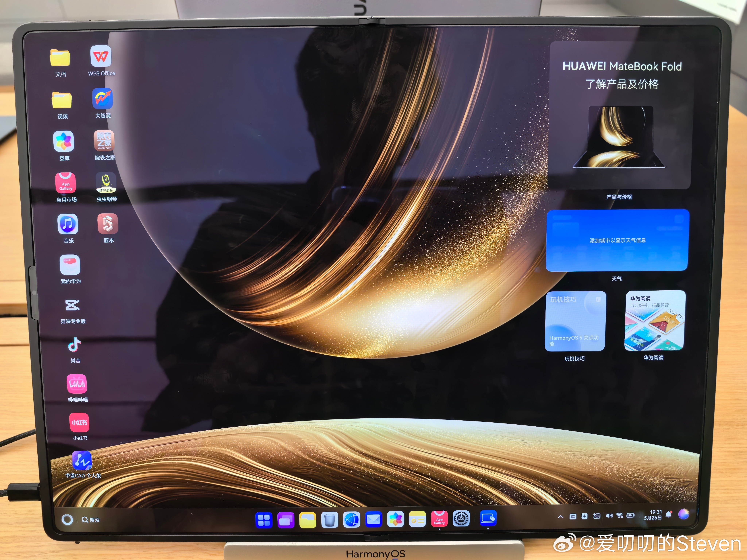Image resolution: width=747 pixels, height=560 pixels.
Task: Click the 天气 widget label
Action: click(617, 279)
